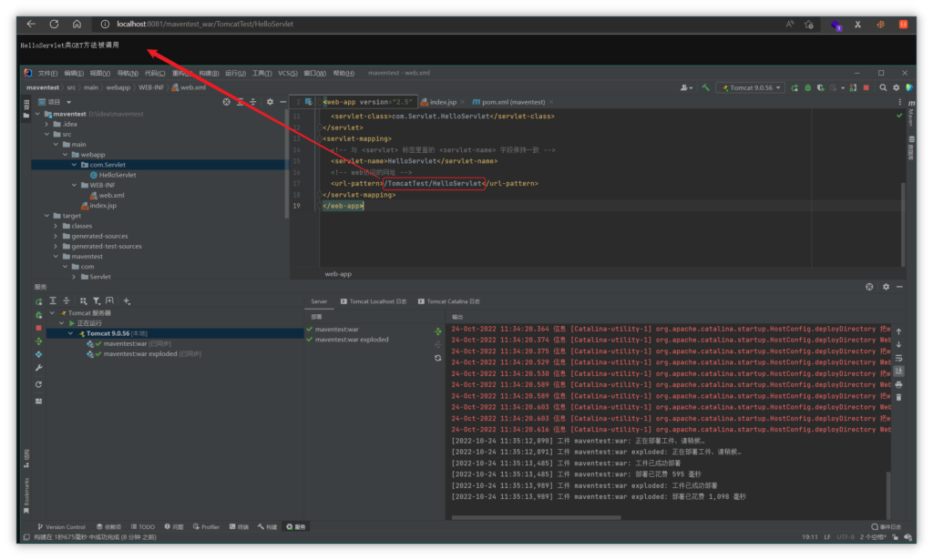Expand the .idea folder
The image size is (933, 560).
point(47,124)
